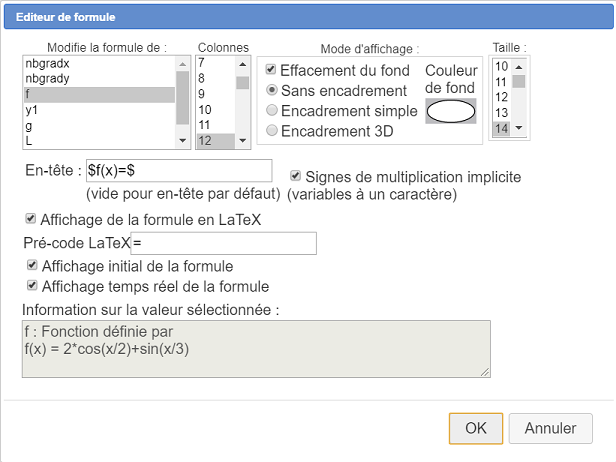Click the down arrow of the formula list
This screenshot has width=616, height=462.
[183, 141]
